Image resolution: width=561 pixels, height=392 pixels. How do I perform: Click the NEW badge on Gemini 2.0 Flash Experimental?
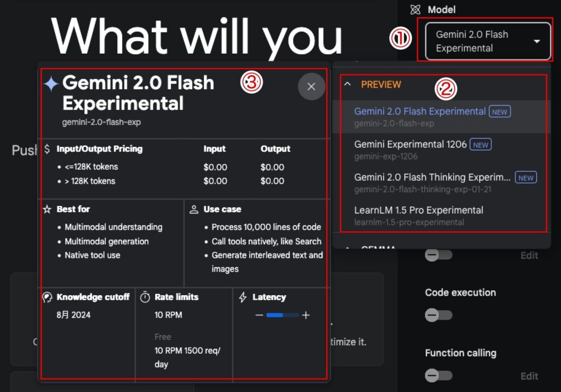(500, 112)
